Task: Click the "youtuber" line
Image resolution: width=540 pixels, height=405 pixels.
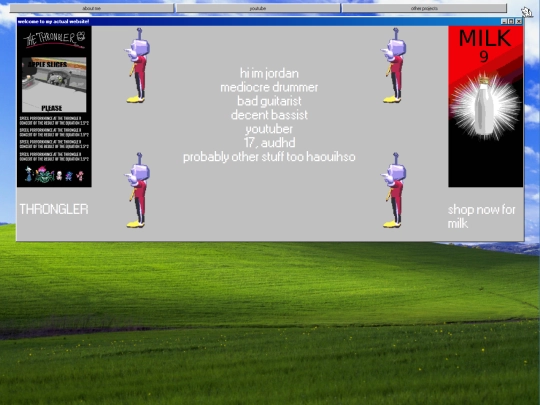Action: pos(269,129)
